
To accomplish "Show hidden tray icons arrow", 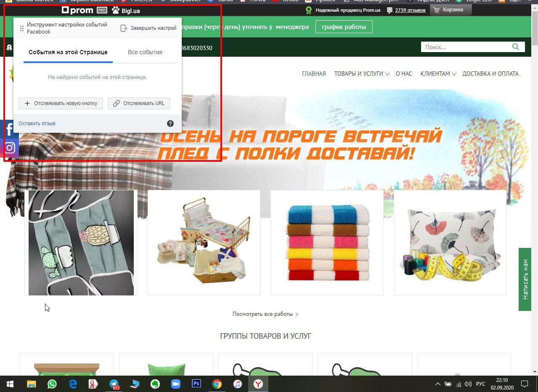I will coord(438,384).
